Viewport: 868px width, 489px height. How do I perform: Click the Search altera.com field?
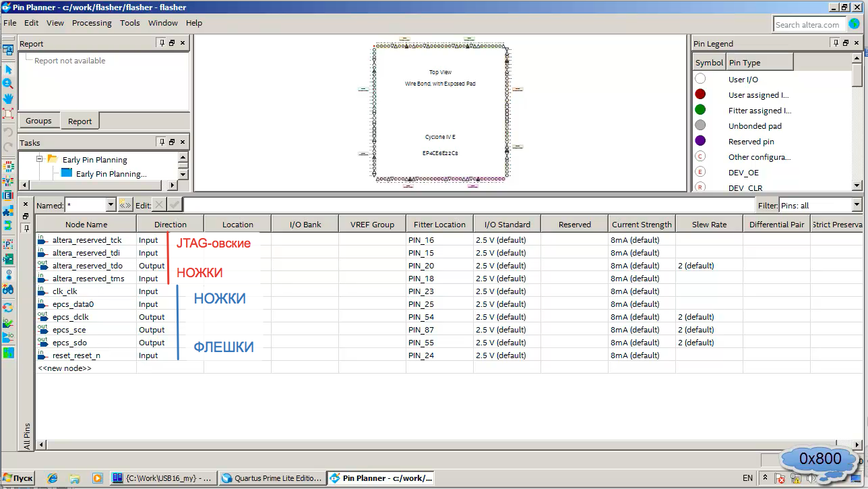coord(809,24)
